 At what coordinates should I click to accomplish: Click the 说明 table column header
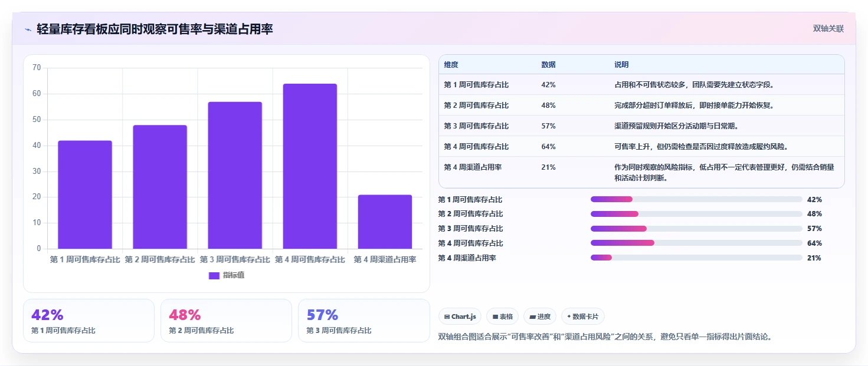point(621,65)
